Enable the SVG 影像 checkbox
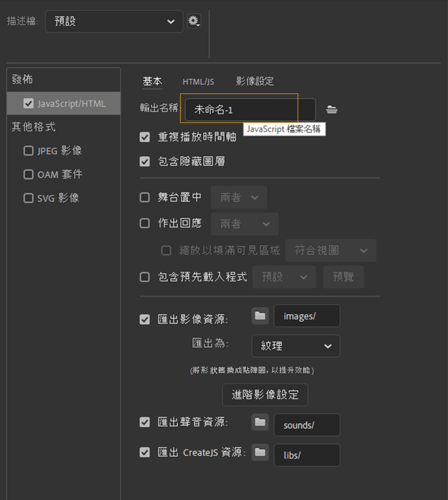Image resolution: width=448 pixels, height=500 pixels. coord(28,198)
